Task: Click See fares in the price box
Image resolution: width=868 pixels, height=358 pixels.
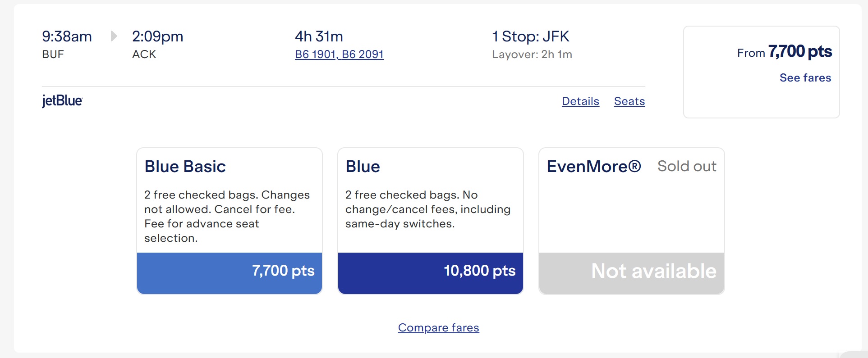Action: coord(805,78)
